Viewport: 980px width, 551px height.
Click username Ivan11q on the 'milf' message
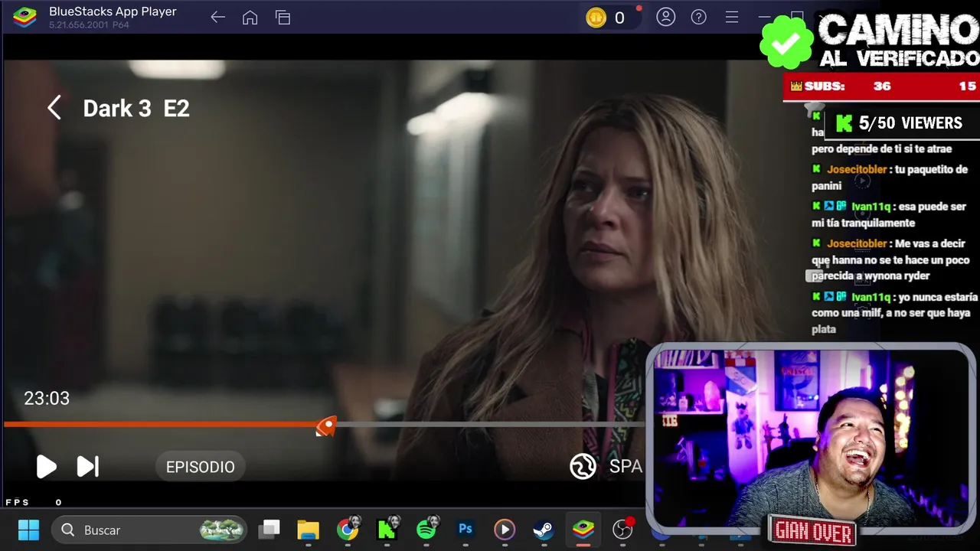(x=871, y=297)
